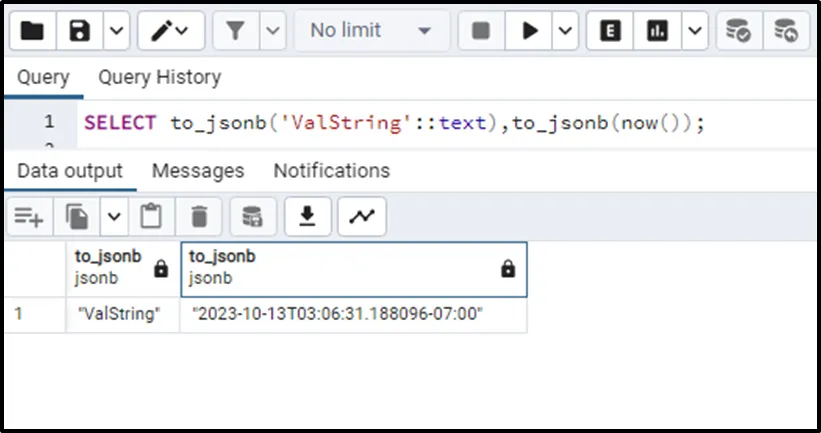Expand the Save File dropdown arrow

pyautogui.click(x=117, y=31)
